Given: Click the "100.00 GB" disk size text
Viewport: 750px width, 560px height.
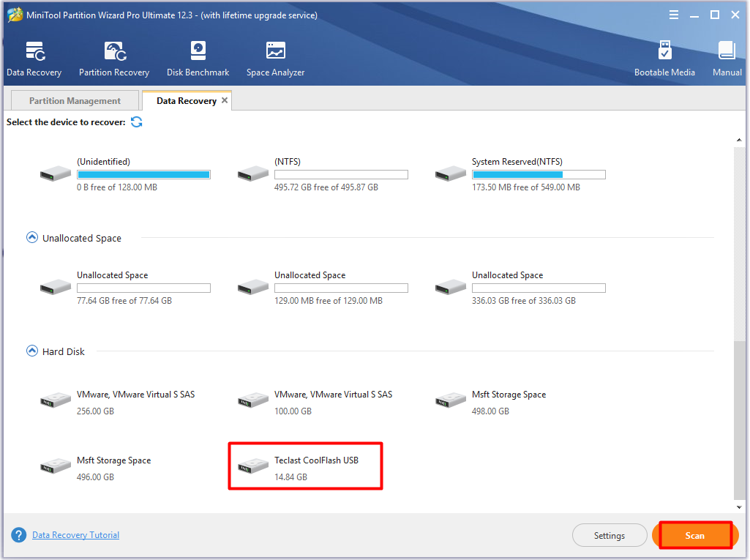Looking at the screenshot, I should (x=293, y=411).
